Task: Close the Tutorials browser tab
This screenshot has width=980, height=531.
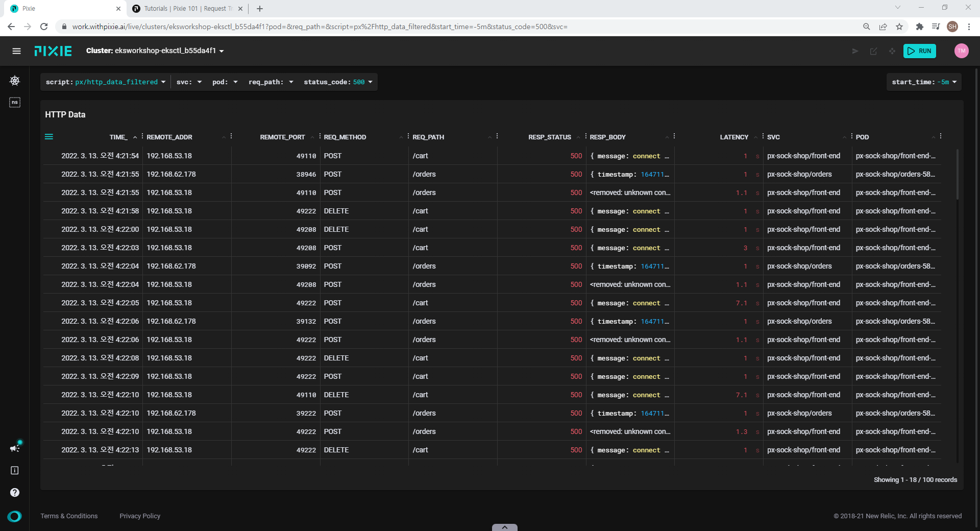Action: 240,9
